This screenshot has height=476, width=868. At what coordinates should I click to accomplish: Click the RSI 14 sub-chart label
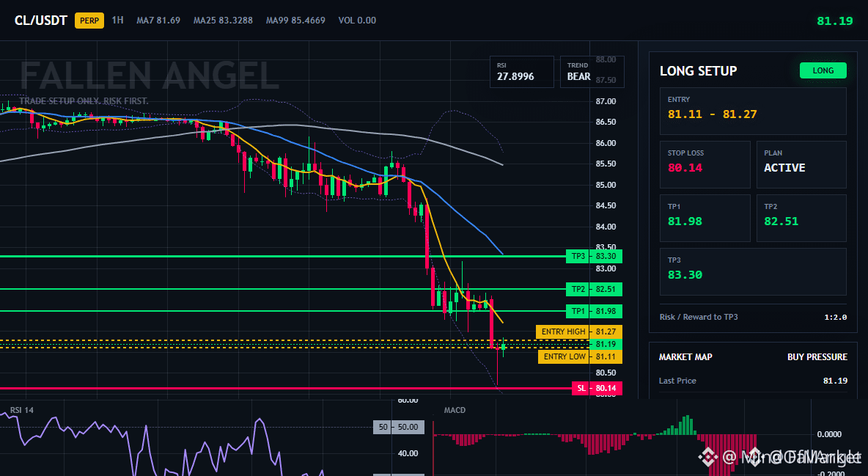pos(21,410)
